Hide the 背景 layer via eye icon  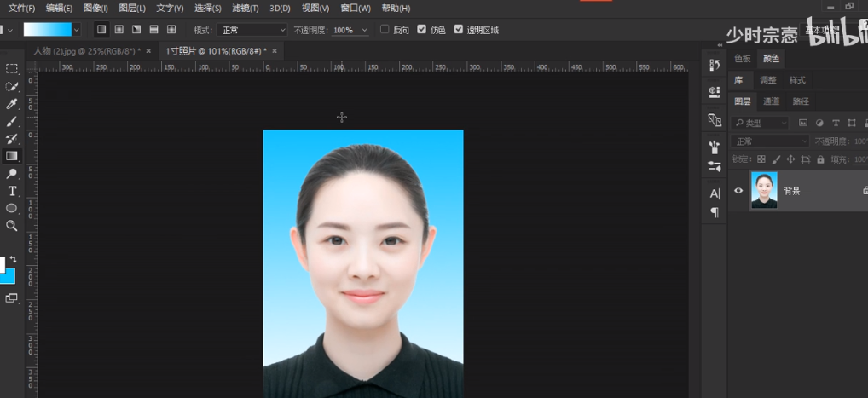738,191
